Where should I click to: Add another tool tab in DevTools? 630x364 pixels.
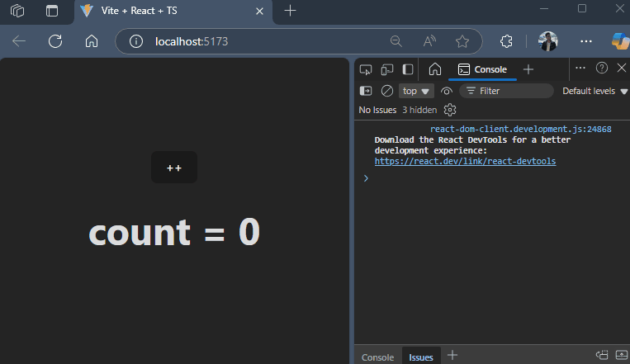528,69
